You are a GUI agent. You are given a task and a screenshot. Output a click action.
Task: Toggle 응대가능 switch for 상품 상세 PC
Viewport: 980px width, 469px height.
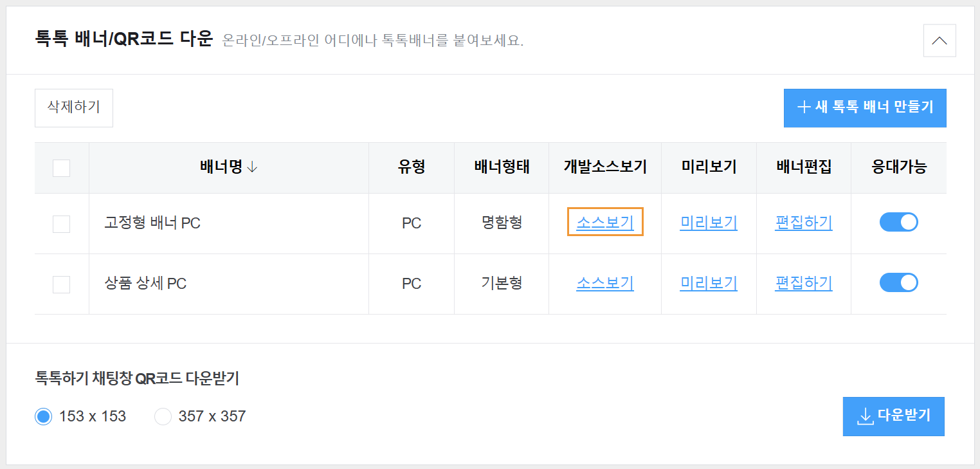(898, 282)
